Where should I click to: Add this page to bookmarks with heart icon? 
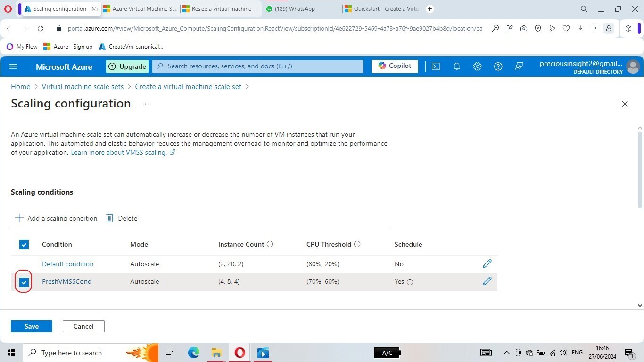(x=566, y=28)
